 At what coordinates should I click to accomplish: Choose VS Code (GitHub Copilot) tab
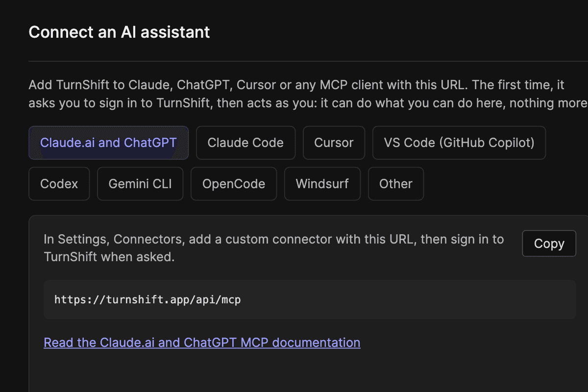coord(459,143)
